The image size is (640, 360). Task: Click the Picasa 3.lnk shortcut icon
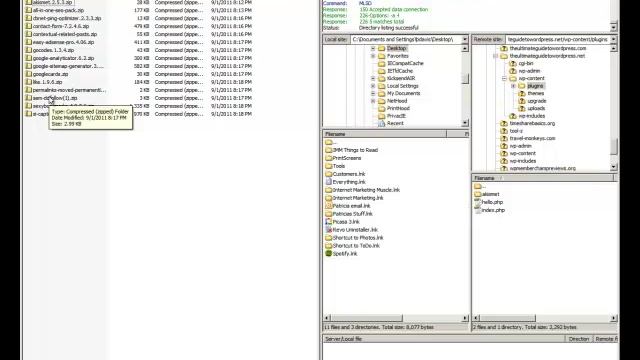[x=329, y=222]
